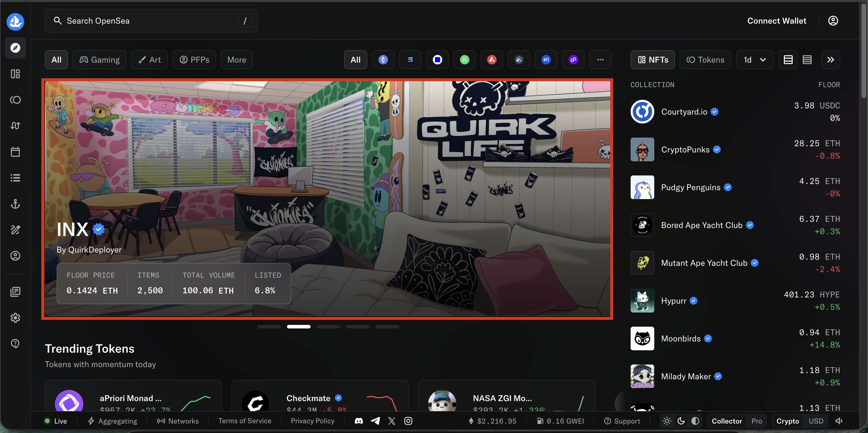Filter by ApeChain chain icon

point(546,60)
